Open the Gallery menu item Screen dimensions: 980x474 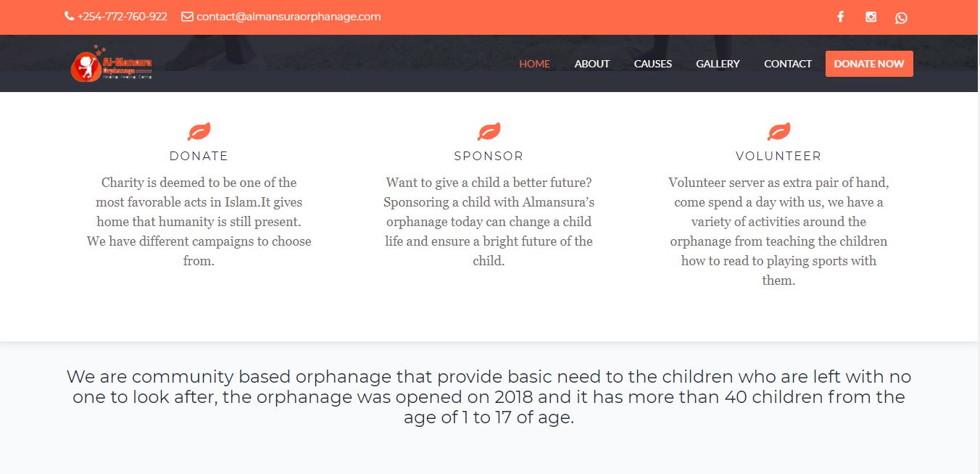[x=718, y=64]
